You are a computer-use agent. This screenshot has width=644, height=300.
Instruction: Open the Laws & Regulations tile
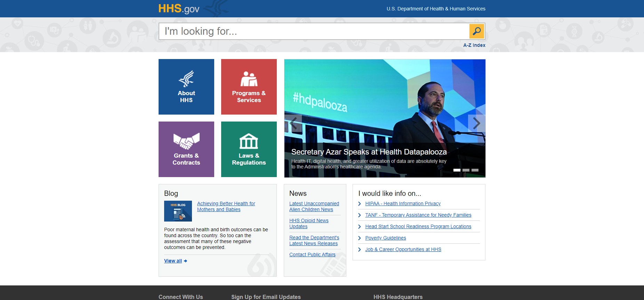pos(249,149)
